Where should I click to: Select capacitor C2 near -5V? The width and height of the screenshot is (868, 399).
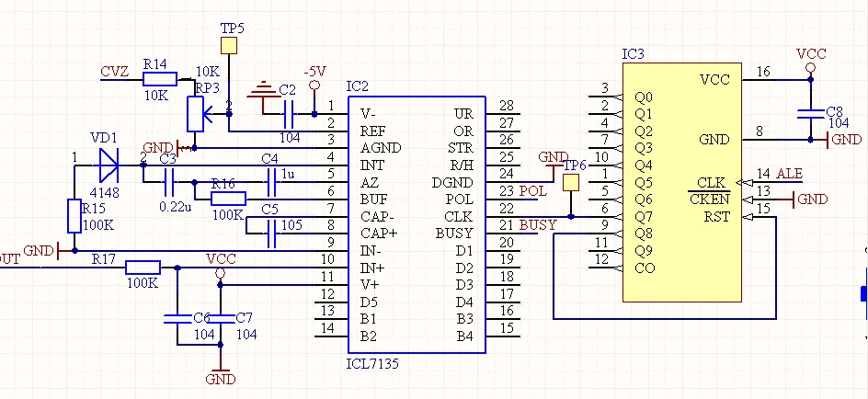288,114
